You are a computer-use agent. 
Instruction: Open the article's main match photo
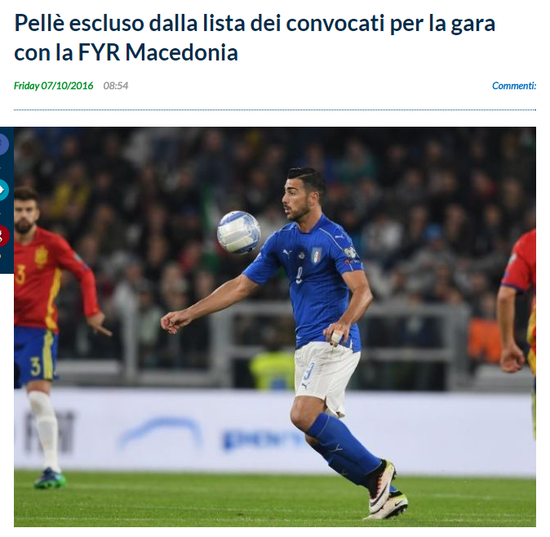(275, 327)
